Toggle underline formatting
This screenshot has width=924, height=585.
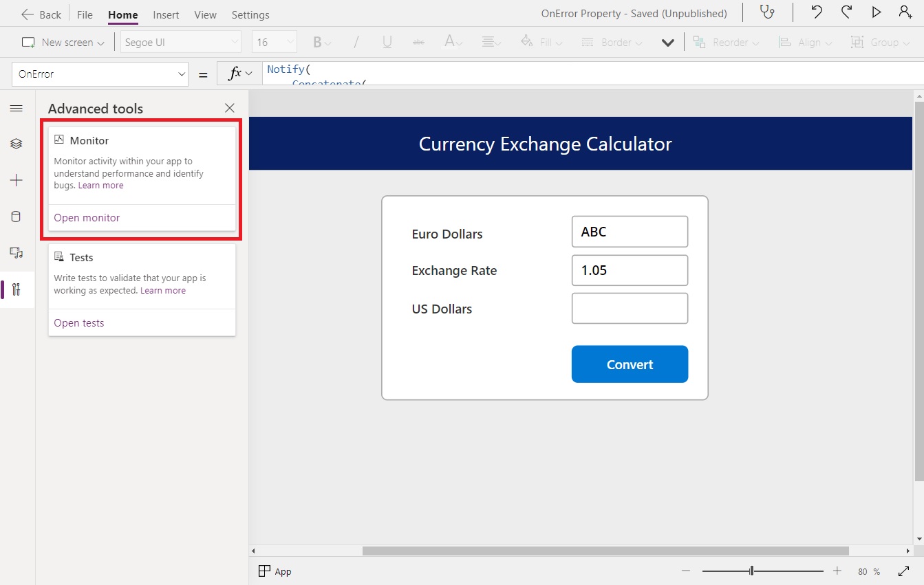pyautogui.click(x=387, y=41)
